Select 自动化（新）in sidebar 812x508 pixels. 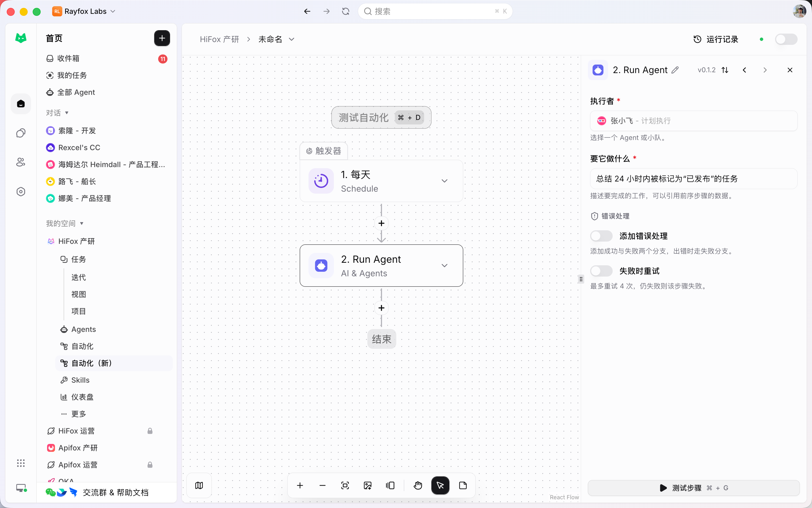pos(114,363)
